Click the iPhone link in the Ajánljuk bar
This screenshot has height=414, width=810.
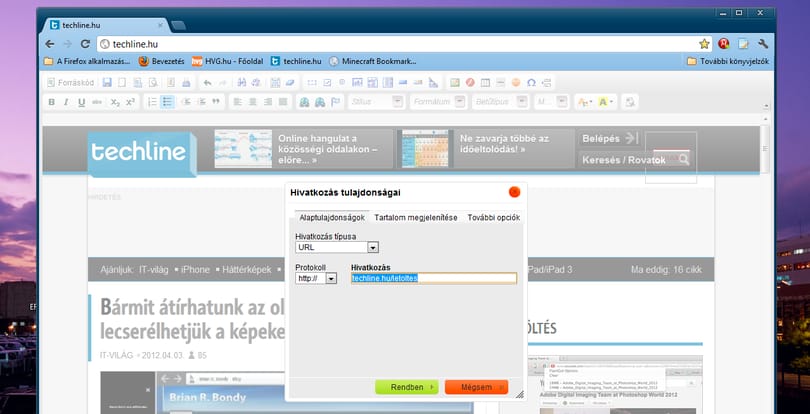195,269
